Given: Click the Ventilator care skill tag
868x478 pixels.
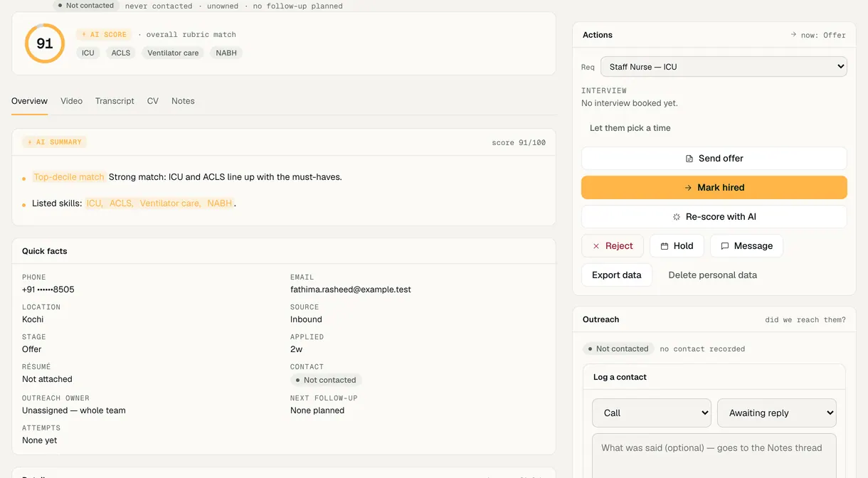Looking at the screenshot, I should pos(173,53).
